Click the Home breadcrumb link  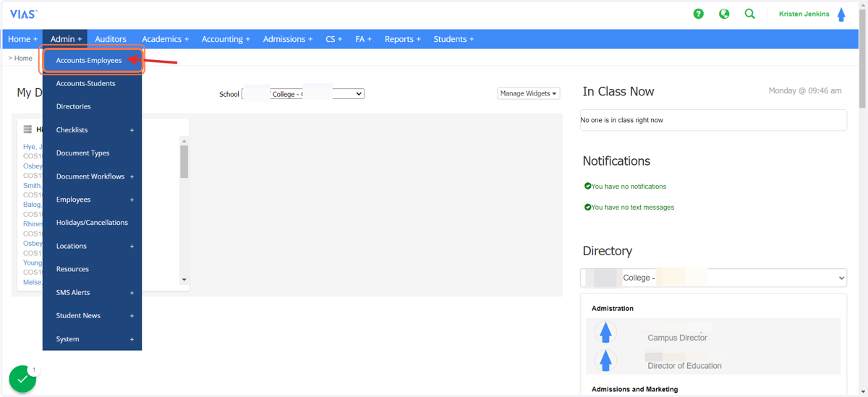pyautogui.click(x=24, y=58)
